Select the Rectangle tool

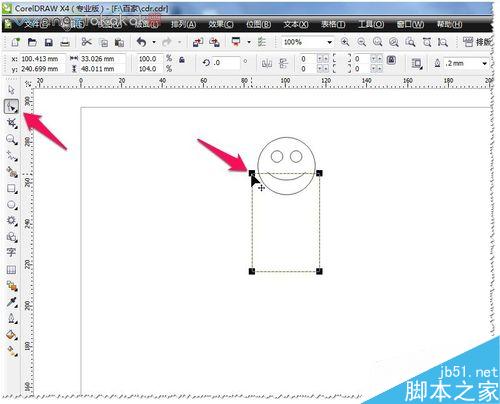tap(12, 189)
